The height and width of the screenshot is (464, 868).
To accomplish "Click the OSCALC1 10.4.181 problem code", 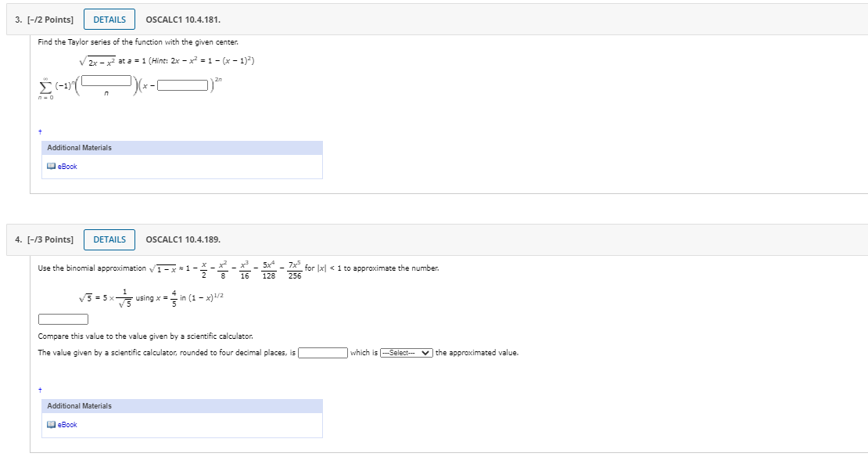I will point(183,20).
